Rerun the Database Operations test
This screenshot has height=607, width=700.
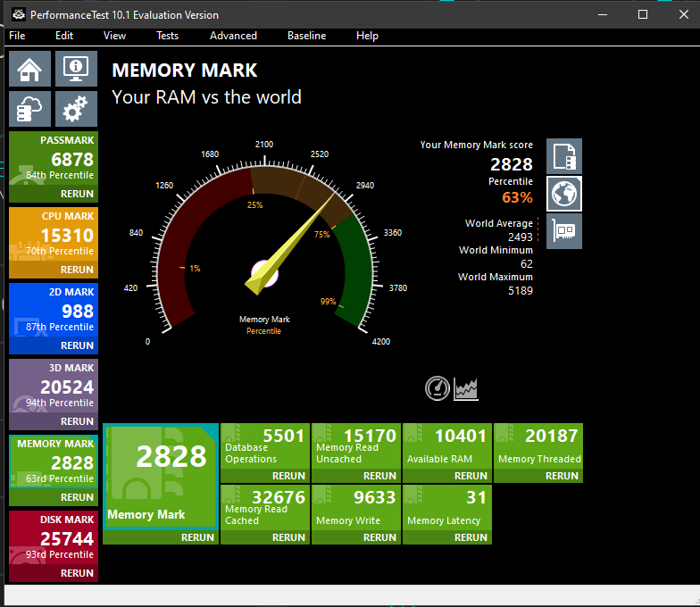(265, 477)
